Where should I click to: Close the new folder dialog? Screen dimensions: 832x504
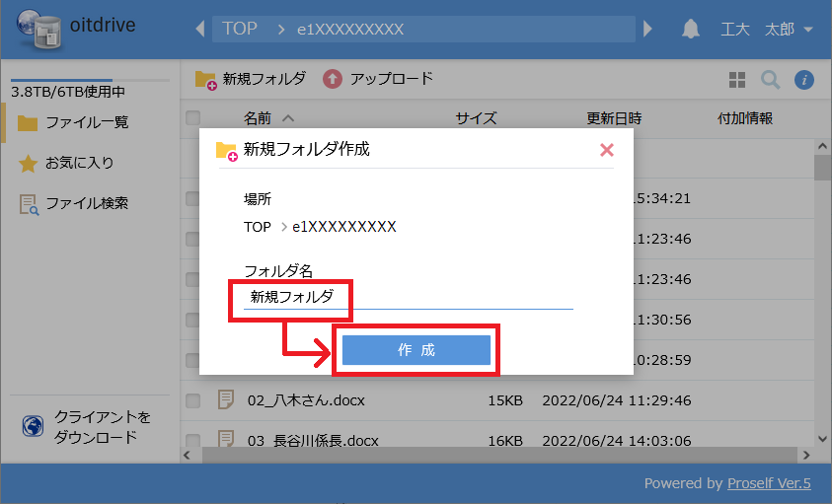point(607,150)
